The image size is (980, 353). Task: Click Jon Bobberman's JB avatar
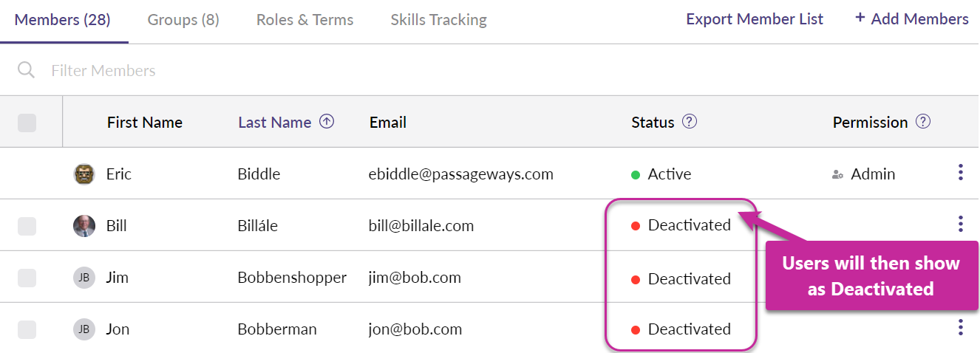coord(84,329)
